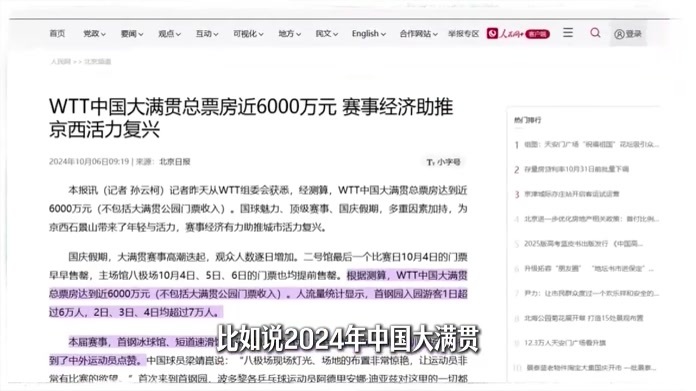This screenshot has height=391, width=696.
Task: Click the date 2024年10月06日09:19
Action: pyautogui.click(x=89, y=162)
